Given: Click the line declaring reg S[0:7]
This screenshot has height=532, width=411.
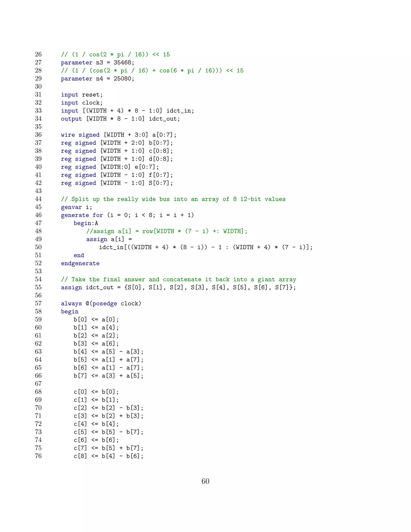Looking at the screenshot, I should [117, 183].
